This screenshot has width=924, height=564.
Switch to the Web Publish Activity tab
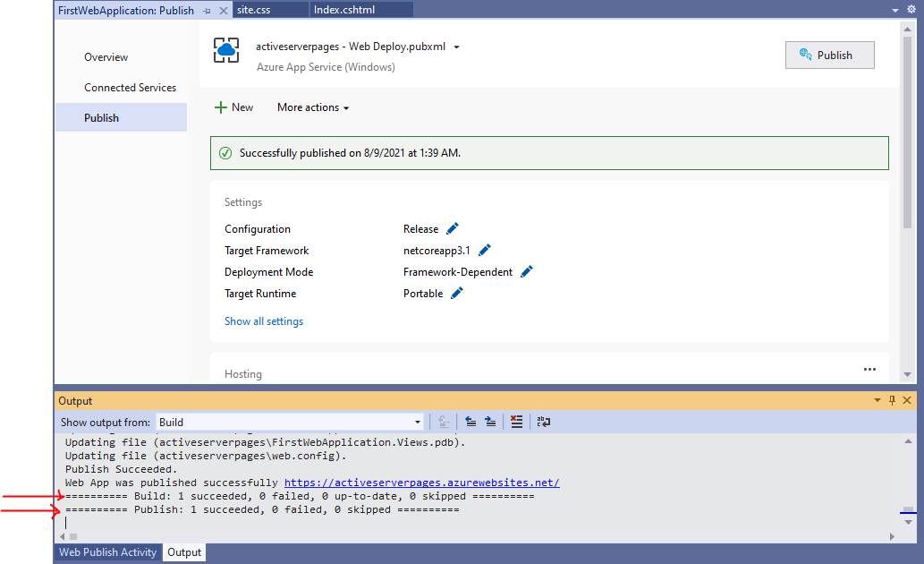(x=108, y=552)
